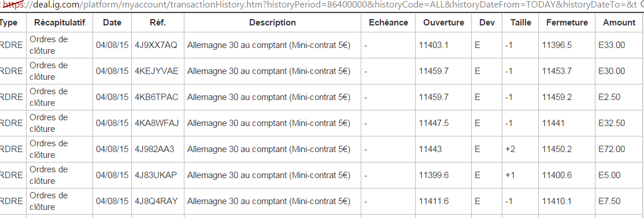Click the Taille column header
The image size is (644, 218).
click(x=520, y=23)
